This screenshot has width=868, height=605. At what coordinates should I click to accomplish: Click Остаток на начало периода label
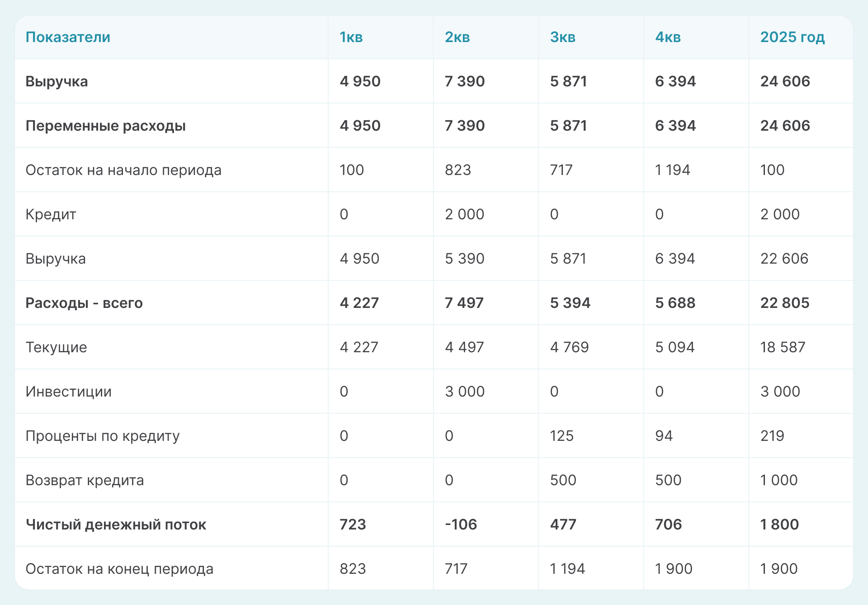123,170
